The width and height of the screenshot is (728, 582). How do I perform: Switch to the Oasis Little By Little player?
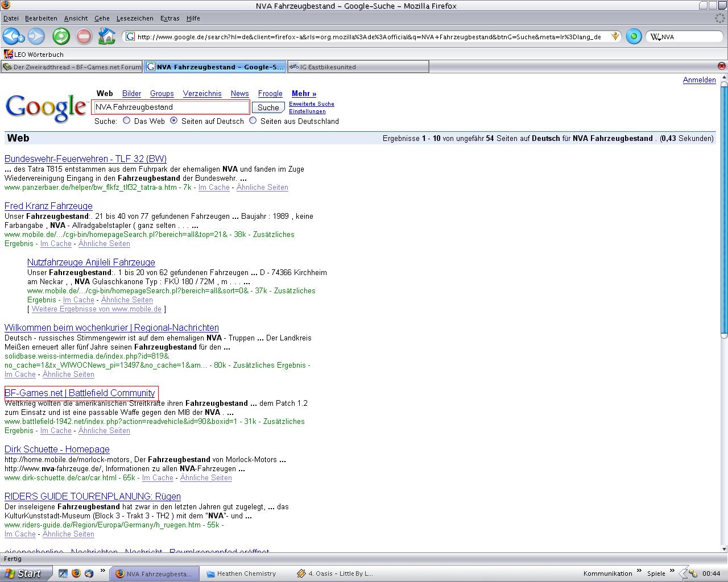338,573
